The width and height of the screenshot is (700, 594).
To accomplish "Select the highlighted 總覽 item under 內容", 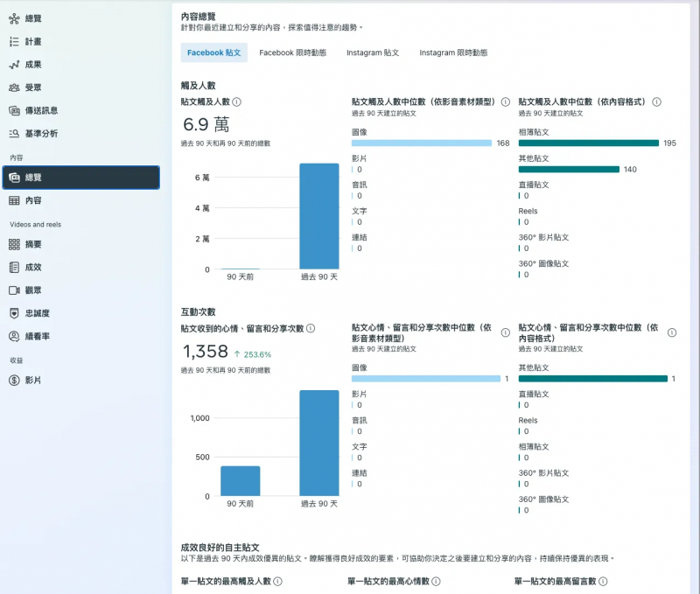I will [x=80, y=178].
